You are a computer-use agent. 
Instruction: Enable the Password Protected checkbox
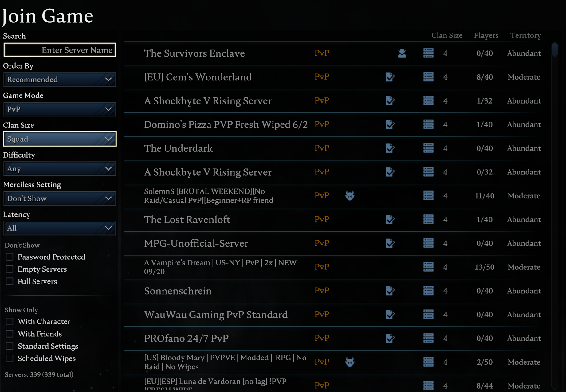(10, 257)
